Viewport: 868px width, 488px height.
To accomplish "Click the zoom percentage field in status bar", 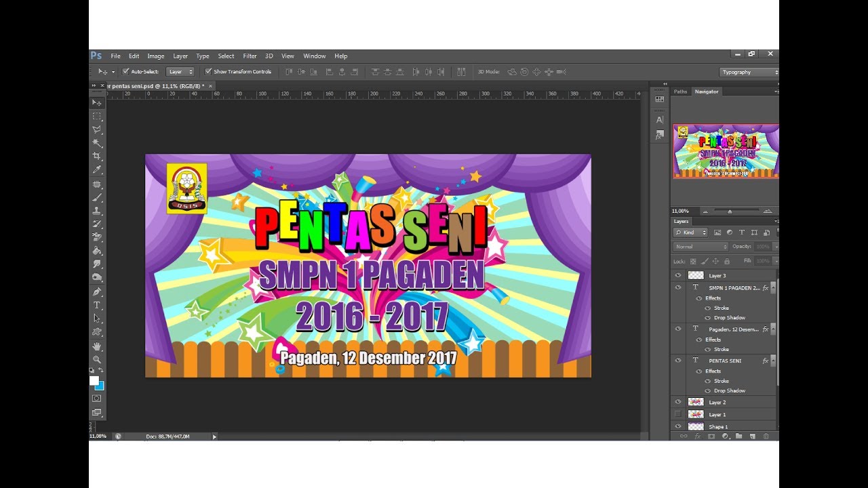I will coord(98,436).
